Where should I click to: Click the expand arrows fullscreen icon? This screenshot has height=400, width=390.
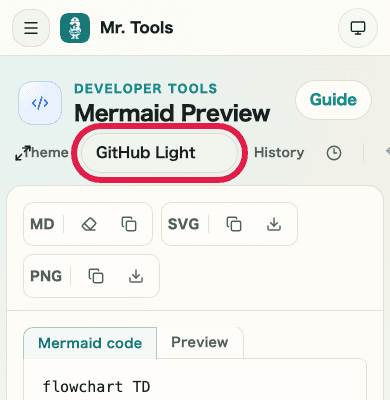23,153
